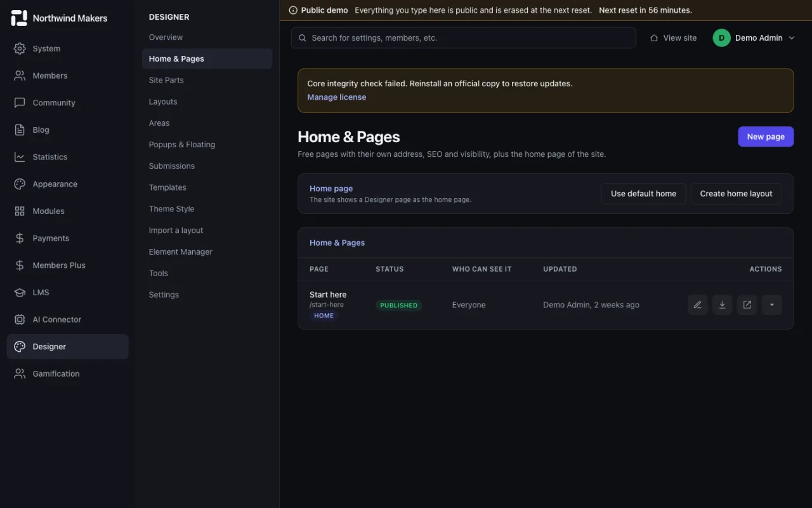Viewport: 812px width, 508px height.
Task: Click the HOME badge under Start here
Action: point(324,316)
